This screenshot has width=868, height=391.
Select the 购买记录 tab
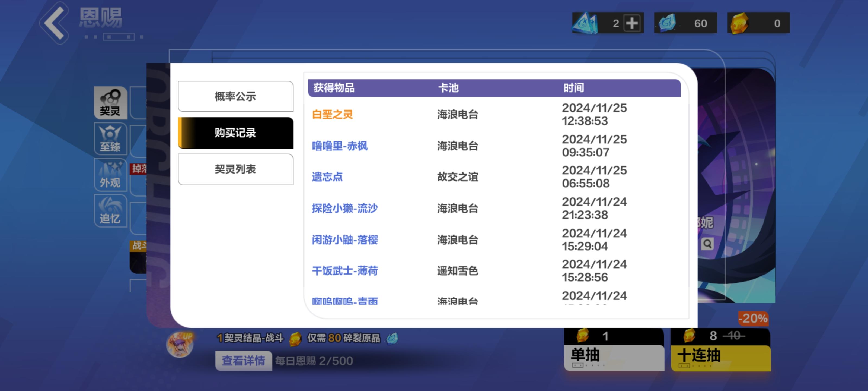pos(235,133)
